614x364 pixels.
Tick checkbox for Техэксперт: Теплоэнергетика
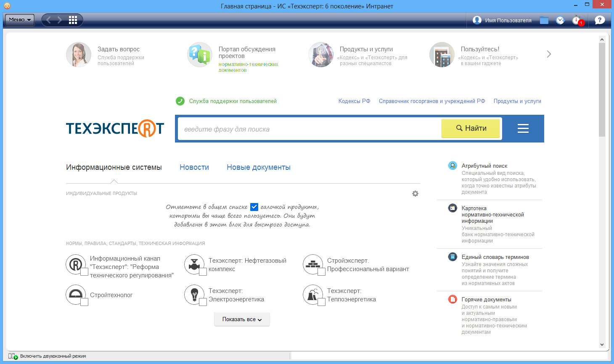(321, 302)
